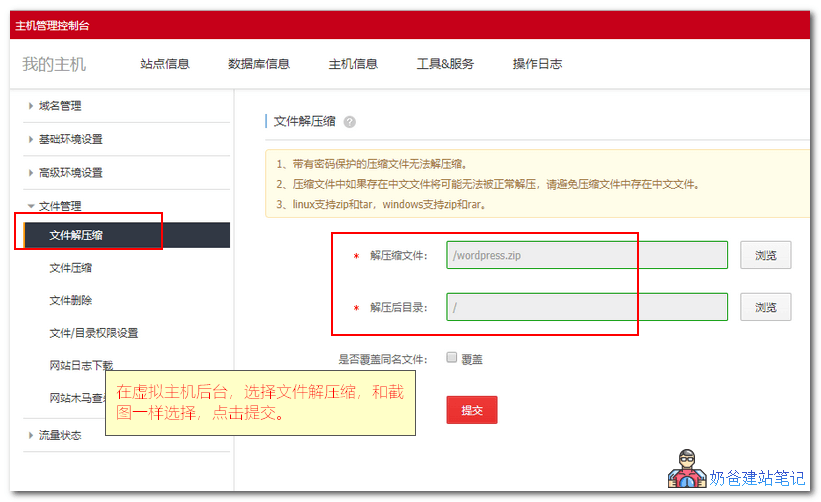
Task: Select 文件解压缩 in the sidebar
Action: [x=127, y=235]
